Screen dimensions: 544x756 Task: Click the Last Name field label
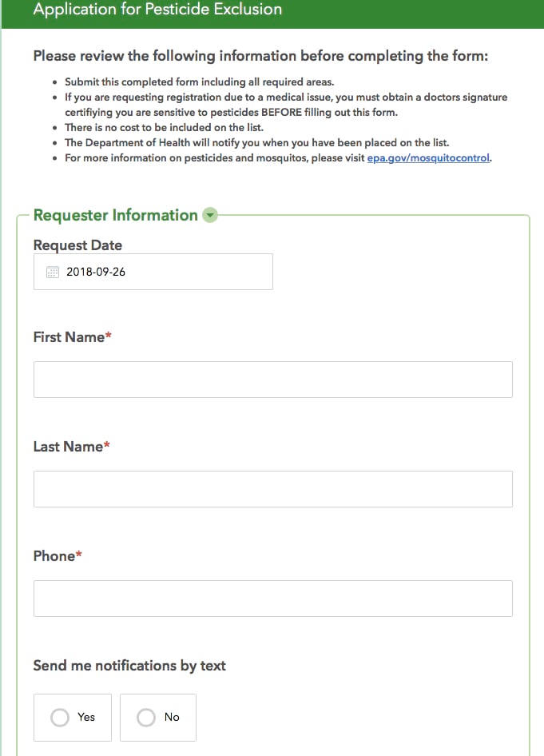tap(69, 447)
